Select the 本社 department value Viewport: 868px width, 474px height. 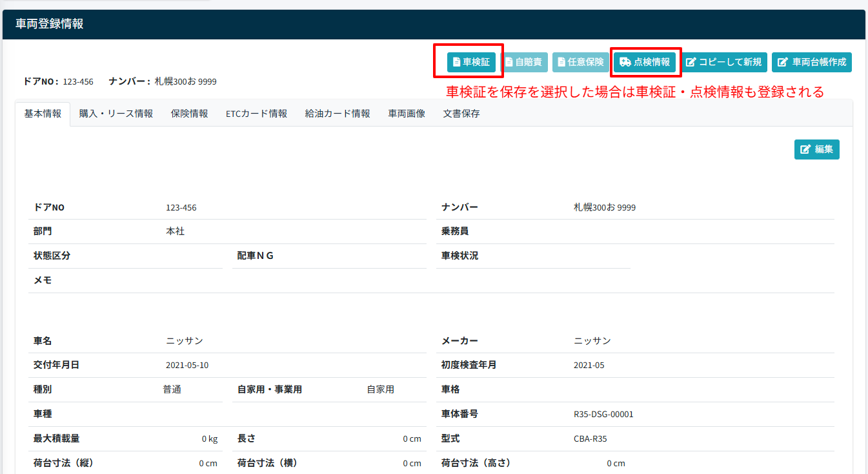pos(175,231)
